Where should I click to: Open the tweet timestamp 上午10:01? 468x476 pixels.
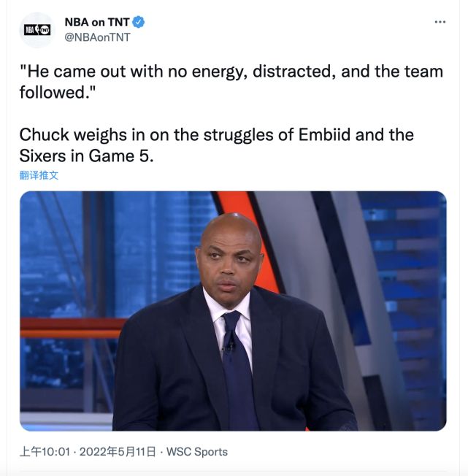coord(45,452)
